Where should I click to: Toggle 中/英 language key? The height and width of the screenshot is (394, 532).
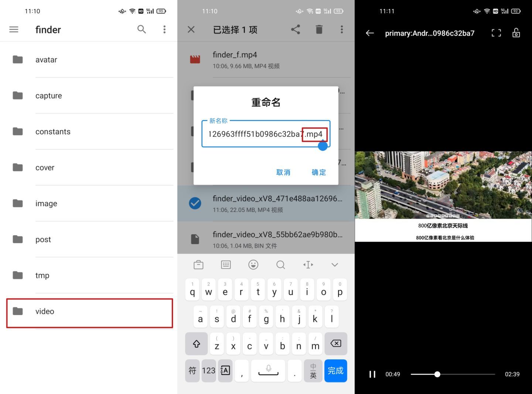313,371
